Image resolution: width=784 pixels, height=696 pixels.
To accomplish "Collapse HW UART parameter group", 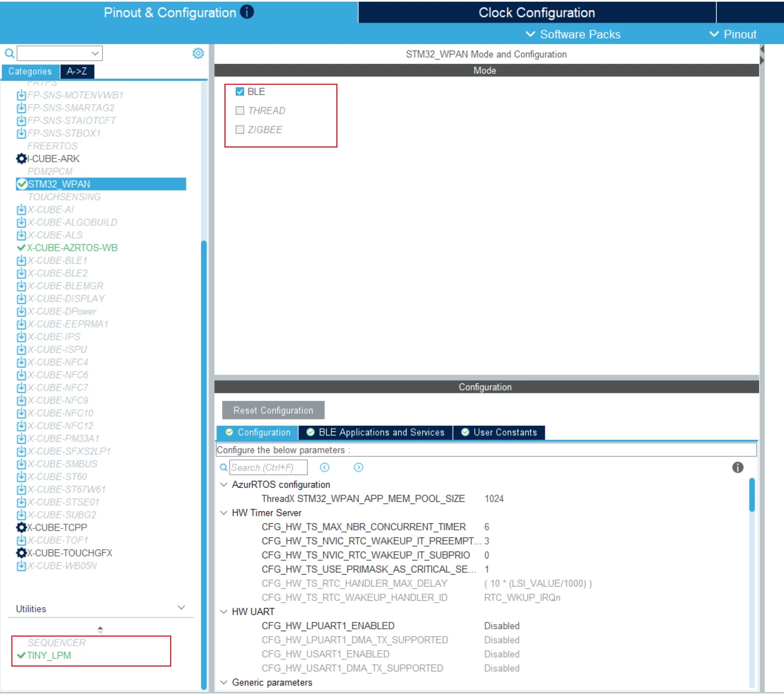I will [223, 612].
